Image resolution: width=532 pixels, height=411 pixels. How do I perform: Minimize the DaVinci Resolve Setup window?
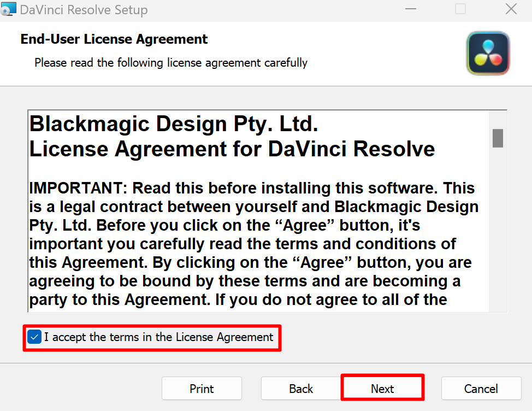411,9
